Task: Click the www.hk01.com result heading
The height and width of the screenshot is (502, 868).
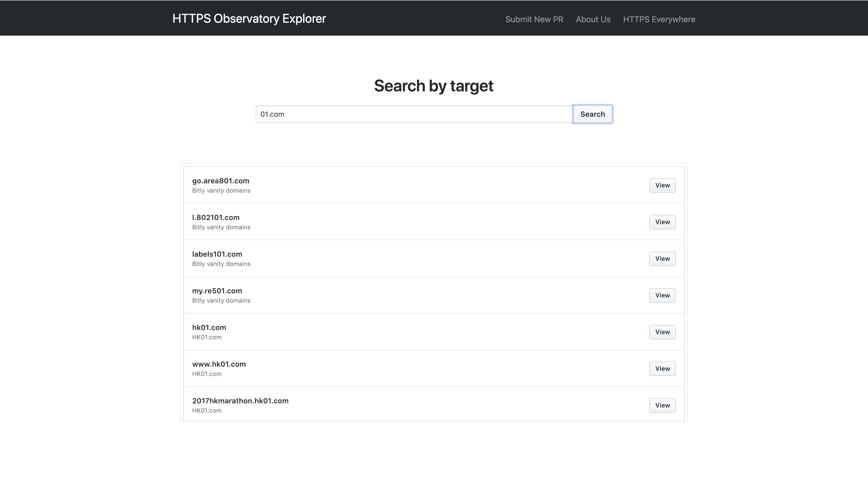Action: pos(219,364)
